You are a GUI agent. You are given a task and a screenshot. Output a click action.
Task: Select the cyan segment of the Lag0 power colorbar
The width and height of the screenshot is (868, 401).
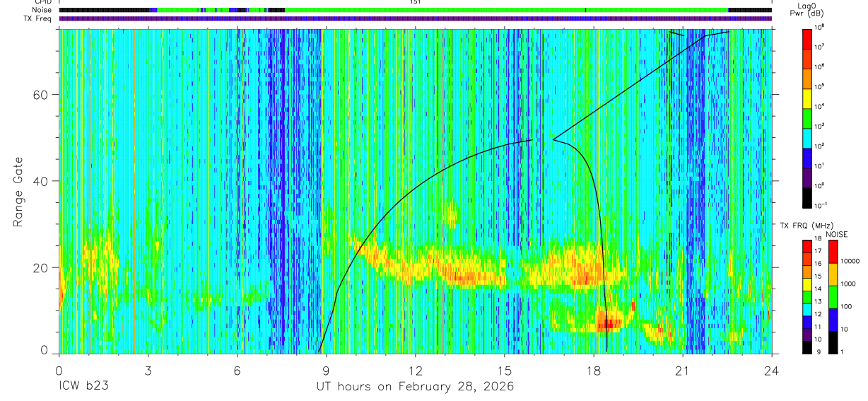(807, 136)
